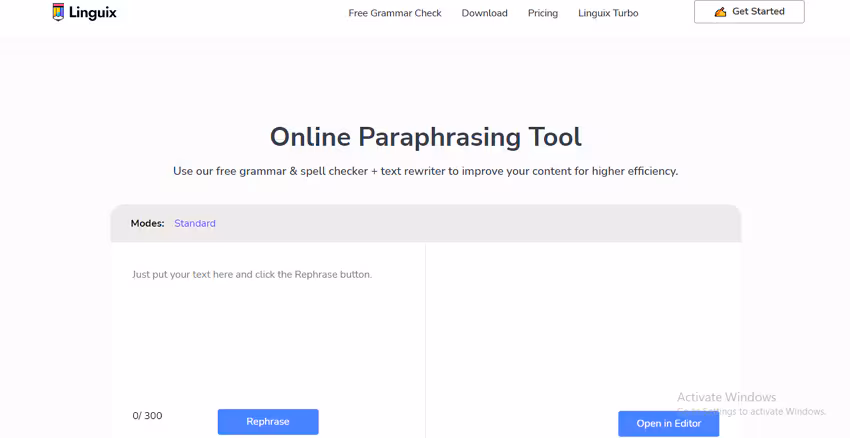Click the blank header space left of Free Grammar Check
This screenshot has height=438, width=850.
(x=230, y=13)
